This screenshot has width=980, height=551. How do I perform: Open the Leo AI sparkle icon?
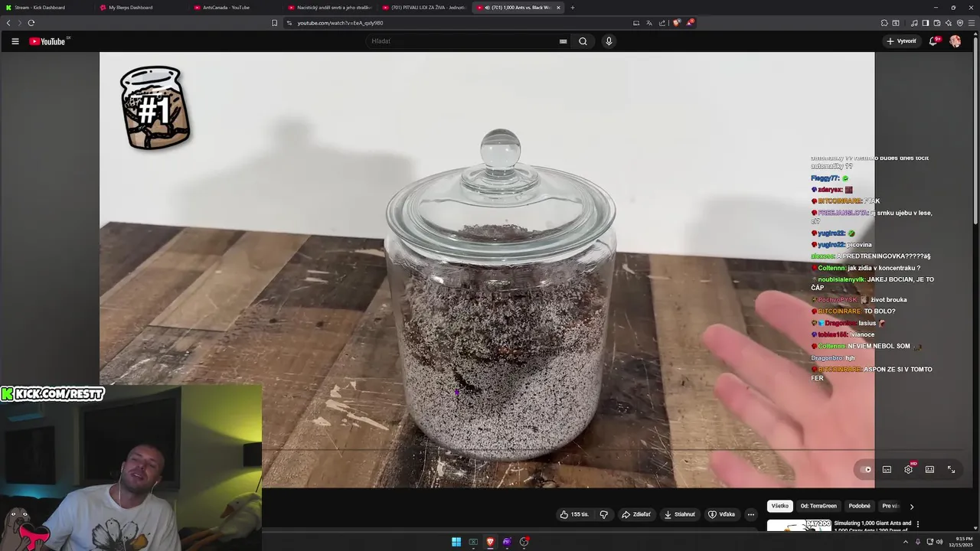pyautogui.click(x=948, y=23)
